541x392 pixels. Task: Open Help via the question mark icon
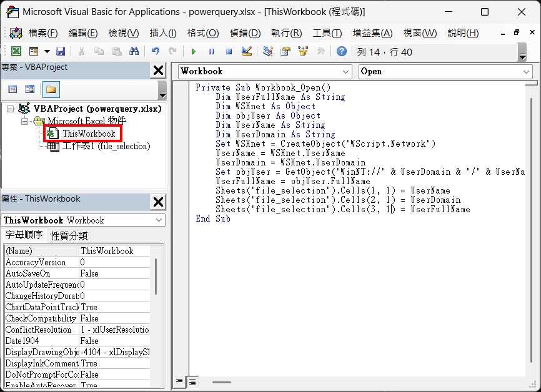[341, 52]
